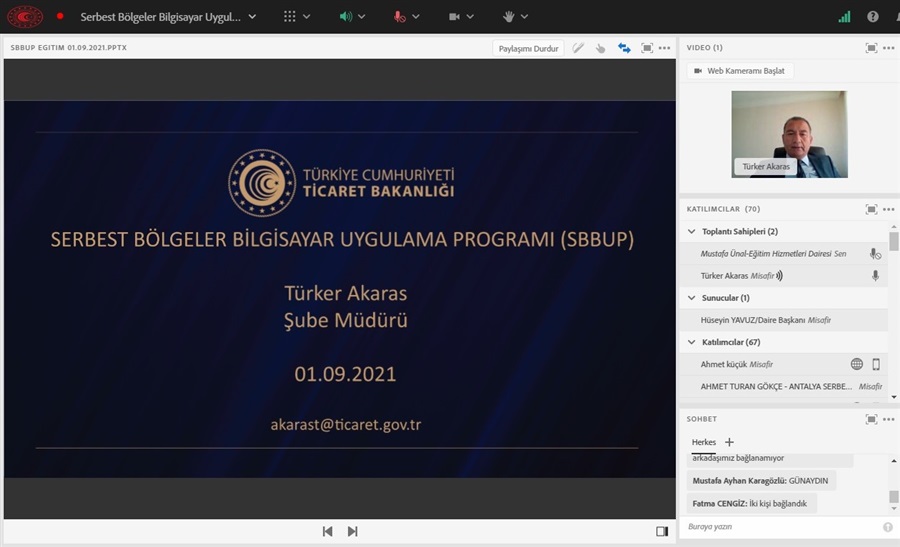The image size is (900, 547).
Task: Click mobile device icon beside Ahmet küçük
Action: [x=876, y=364]
